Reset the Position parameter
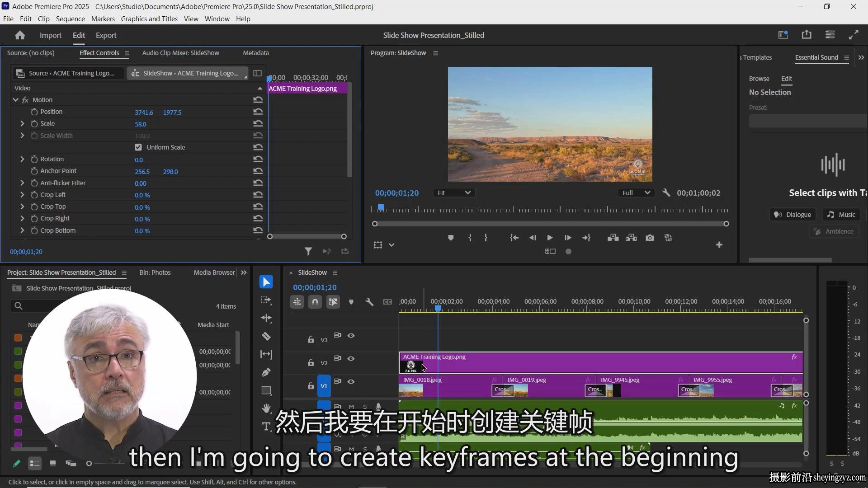This screenshot has width=868, height=488. [258, 112]
